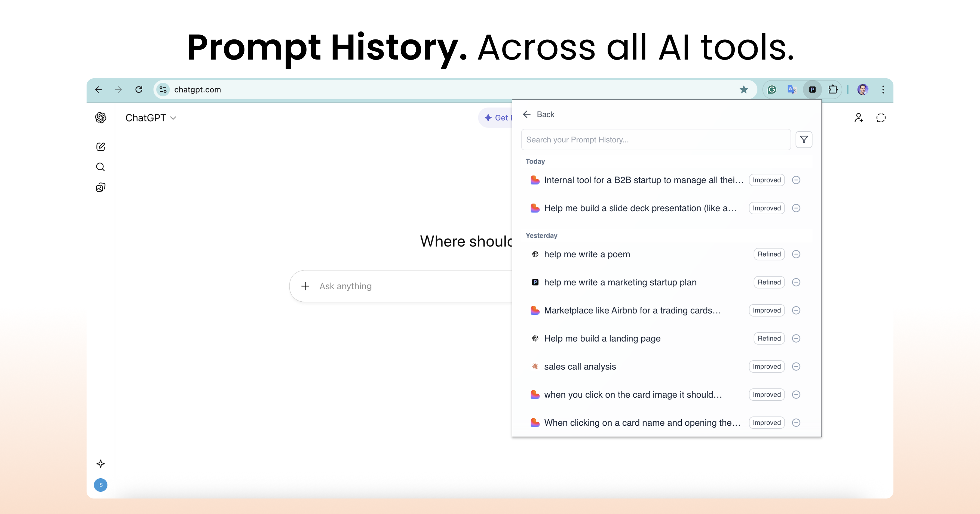
Task: Open the Prompt History filter options
Action: tap(804, 140)
